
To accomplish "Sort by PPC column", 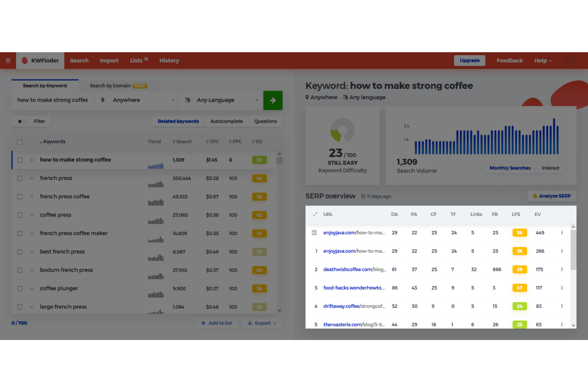I will [x=235, y=142].
